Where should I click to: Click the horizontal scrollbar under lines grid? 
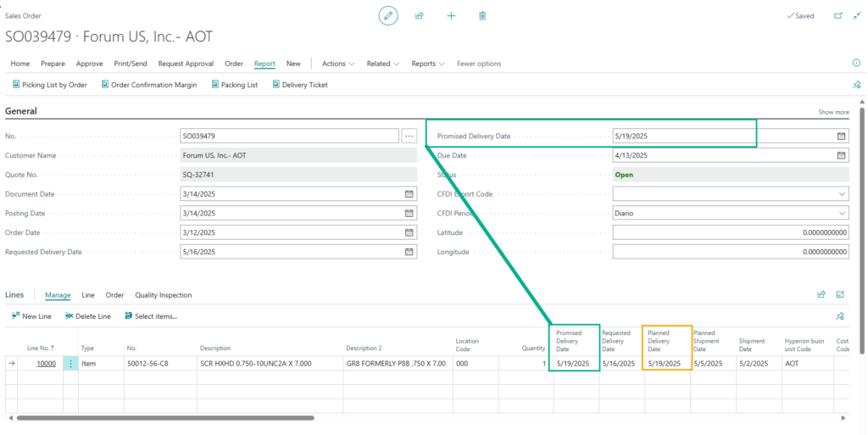[x=165, y=418]
